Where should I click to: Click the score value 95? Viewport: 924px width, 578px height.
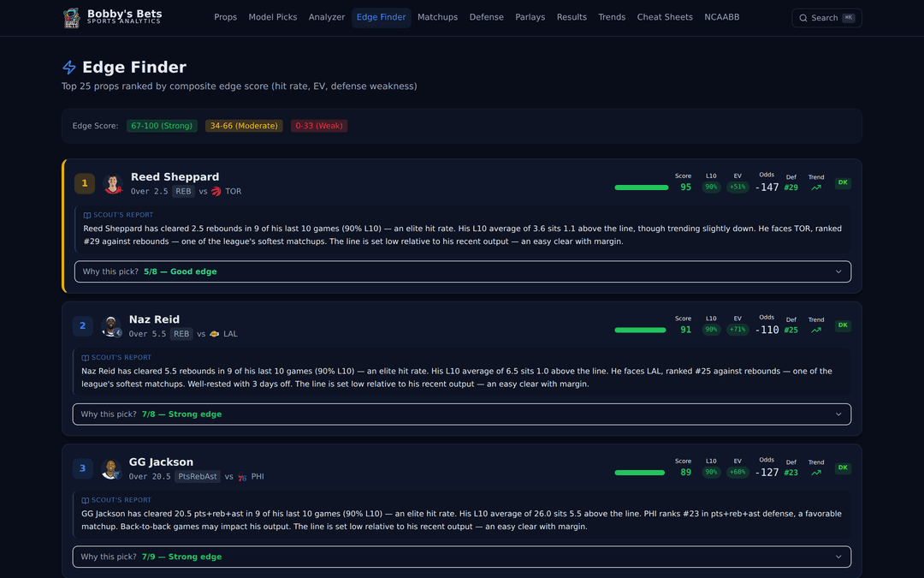[x=685, y=187]
